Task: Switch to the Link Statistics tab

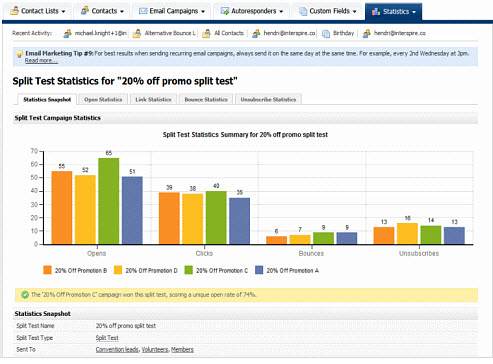Action: coord(153,99)
